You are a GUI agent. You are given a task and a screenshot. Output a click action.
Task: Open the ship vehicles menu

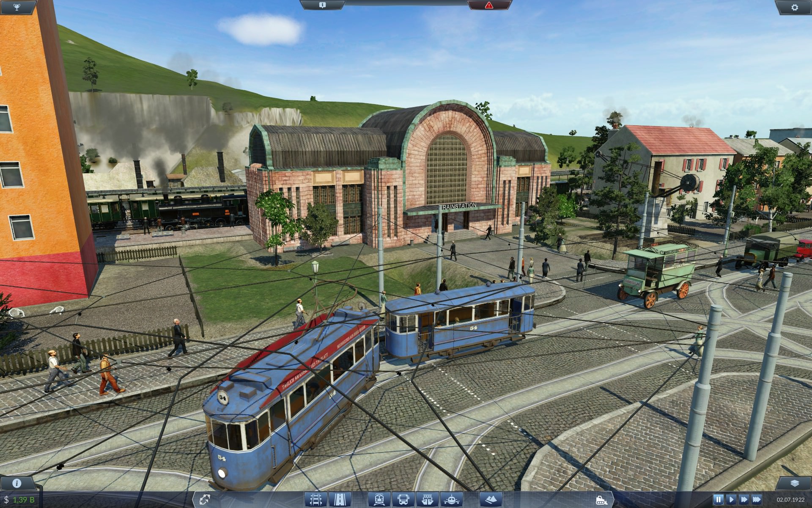coord(427,500)
